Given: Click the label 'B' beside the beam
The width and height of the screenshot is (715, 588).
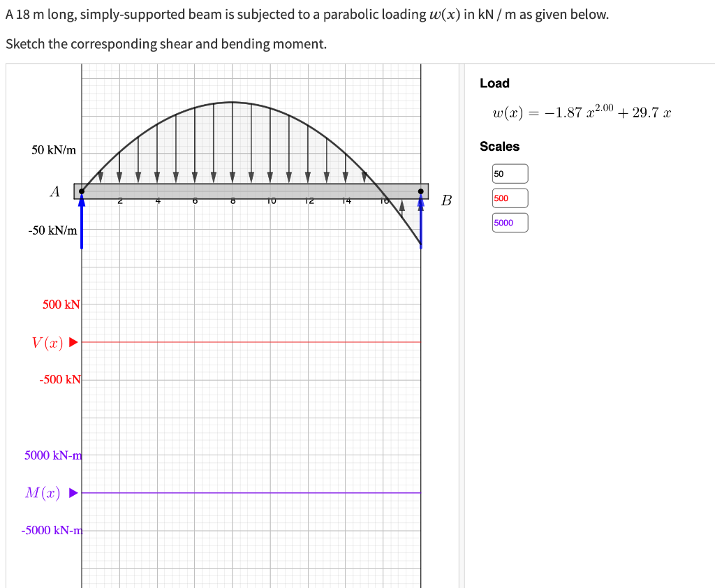Looking at the screenshot, I should pos(446,200).
